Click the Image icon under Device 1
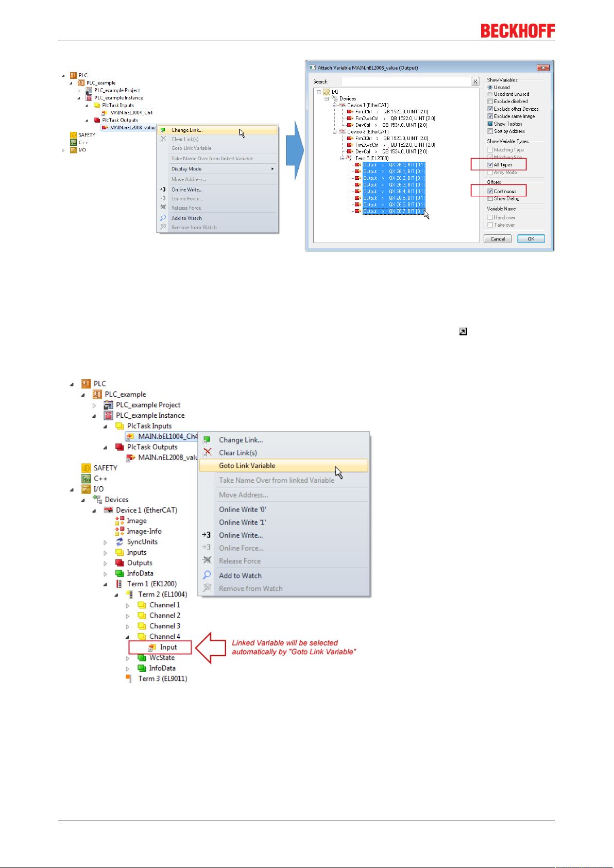This screenshot has height=868, width=614. click(120, 521)
